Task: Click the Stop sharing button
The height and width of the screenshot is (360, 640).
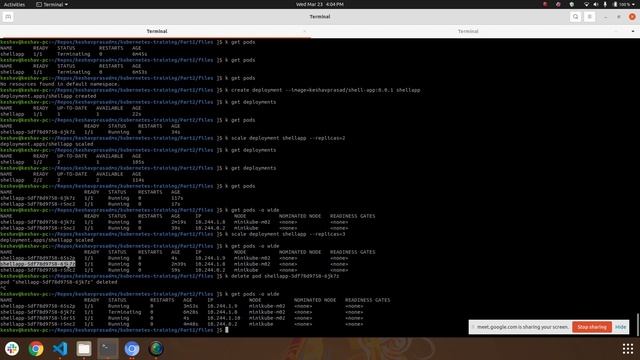Action: point(592,327)
